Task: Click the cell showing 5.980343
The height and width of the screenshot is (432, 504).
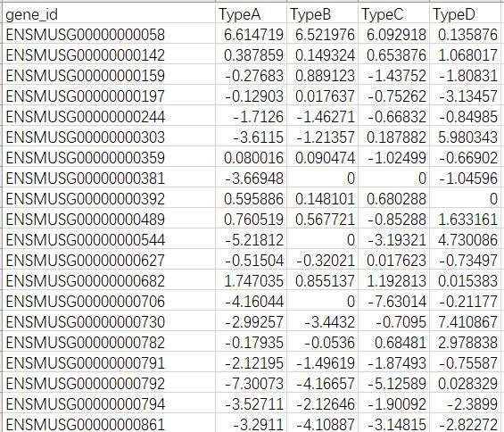Action: (465, 137)
